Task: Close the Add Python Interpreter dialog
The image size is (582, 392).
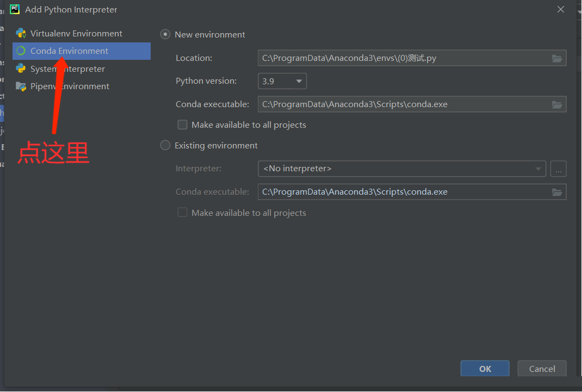Action: (x=561, y=9)
